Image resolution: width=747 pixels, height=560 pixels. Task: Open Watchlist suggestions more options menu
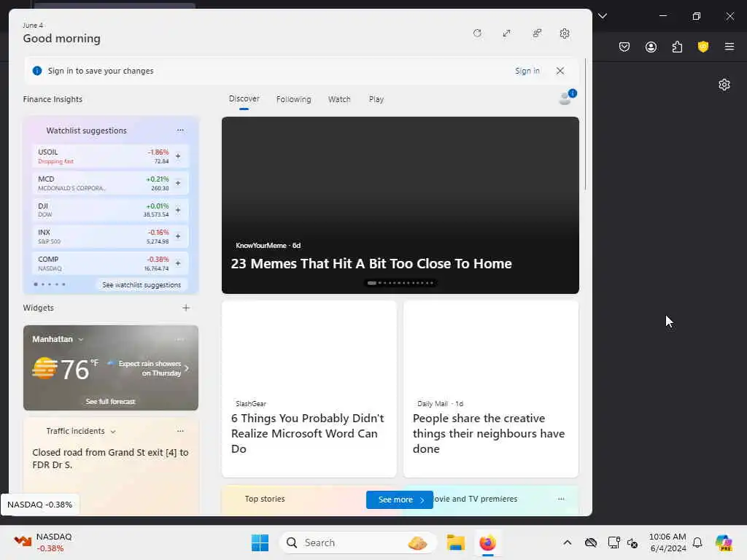tap(180, 130)
